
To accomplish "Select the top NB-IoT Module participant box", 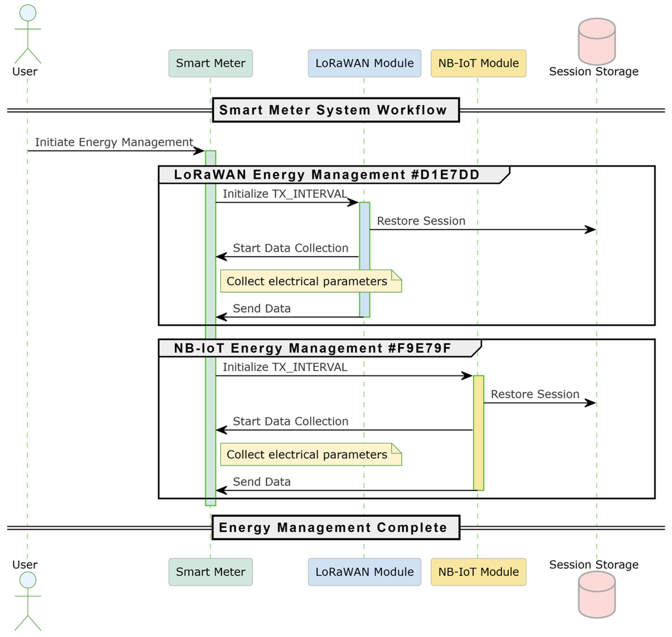I will click(478, 63).
